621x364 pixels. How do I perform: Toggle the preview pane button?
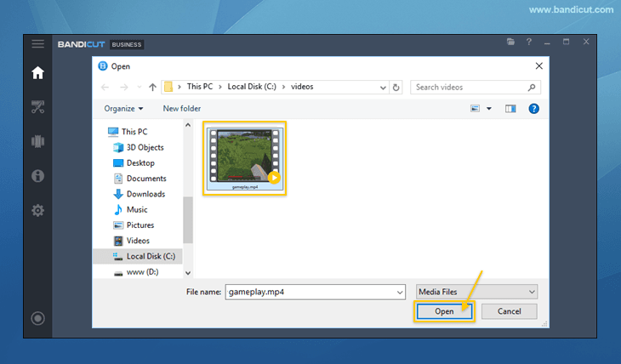[510, 109]
